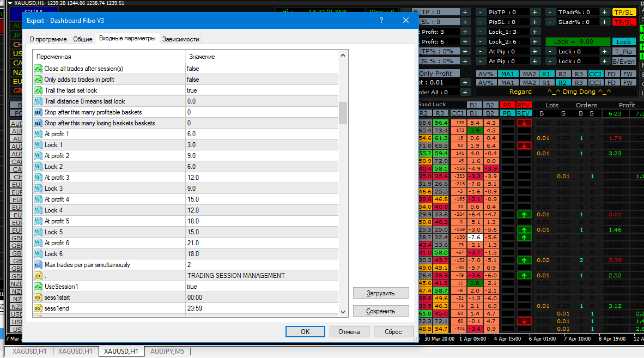Click the 'Отмена' cancel button

[349, 332]
